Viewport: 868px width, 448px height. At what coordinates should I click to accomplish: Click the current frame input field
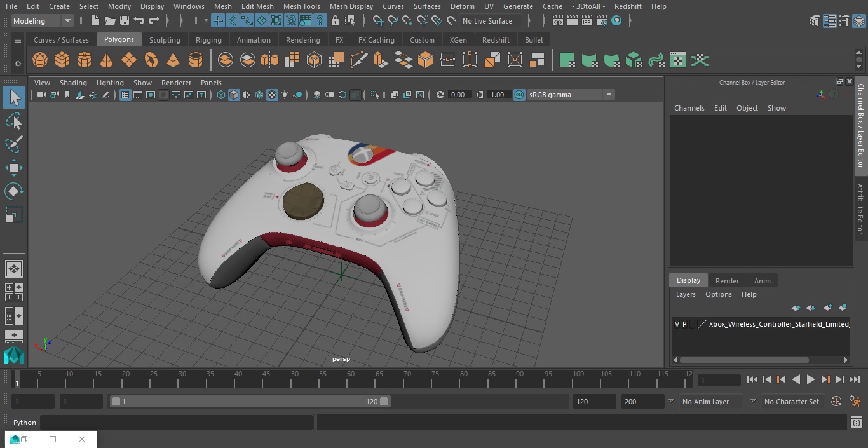pyautogui.click(x=719, y=380)
